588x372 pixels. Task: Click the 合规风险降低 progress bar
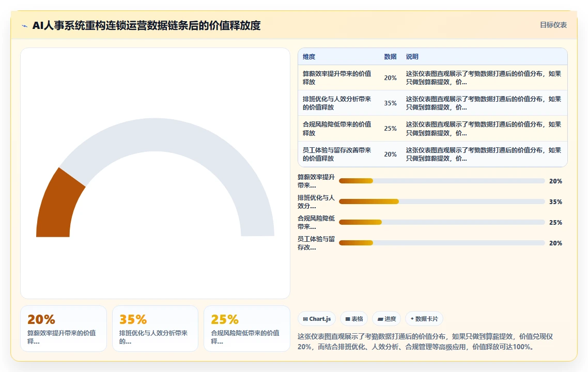[x=442, y=222]
